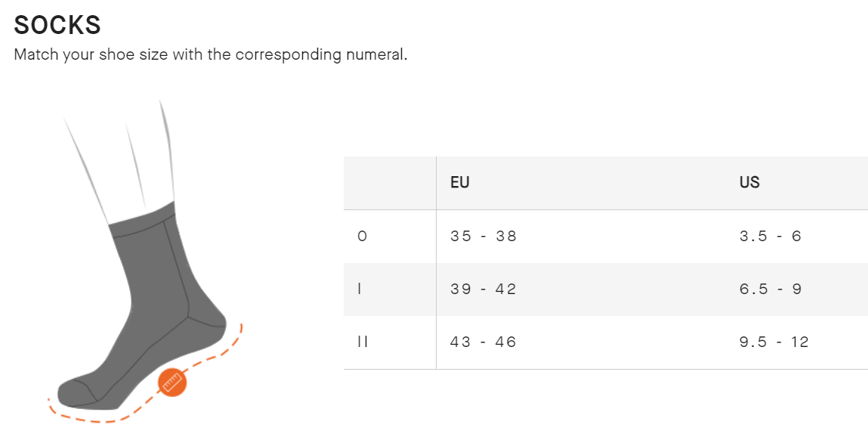Click the 'Match your shoe size' instruction text
Viewport: 868px width, 440px height.
210,55
